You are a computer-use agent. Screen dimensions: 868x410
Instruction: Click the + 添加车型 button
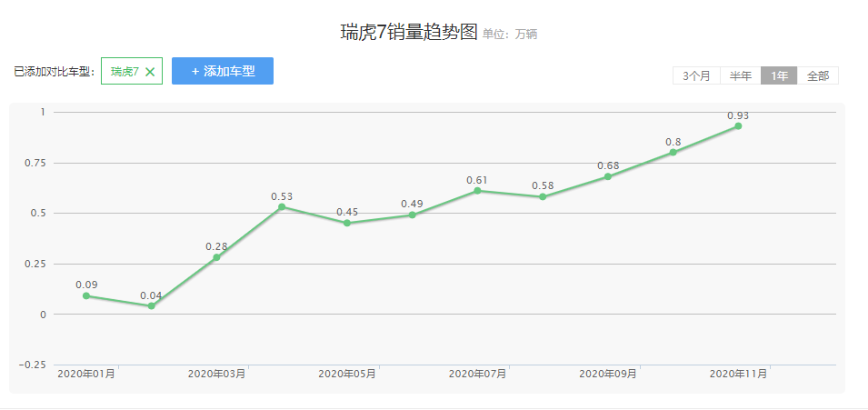click(x=223, y=71)
